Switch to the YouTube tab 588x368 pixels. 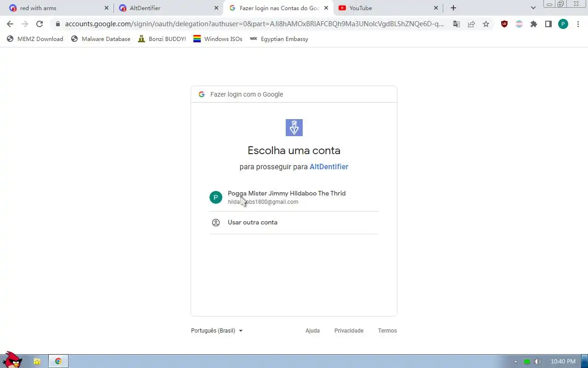(x=389, y=8)
